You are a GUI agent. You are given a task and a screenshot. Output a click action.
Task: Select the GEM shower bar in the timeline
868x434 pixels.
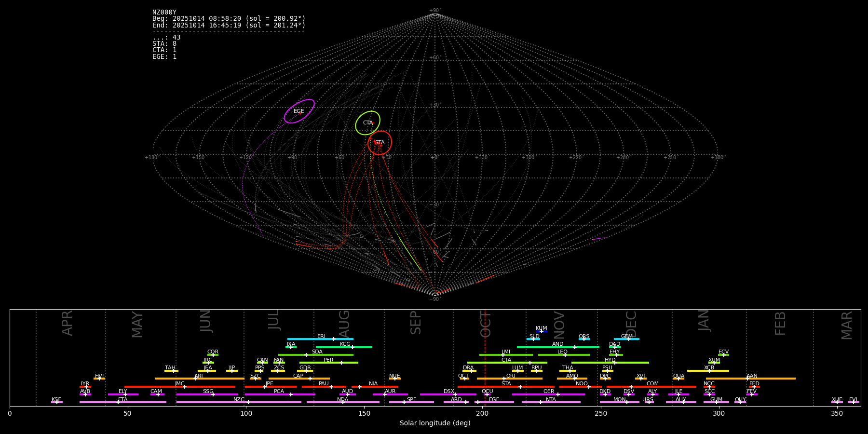pos(626,339)
